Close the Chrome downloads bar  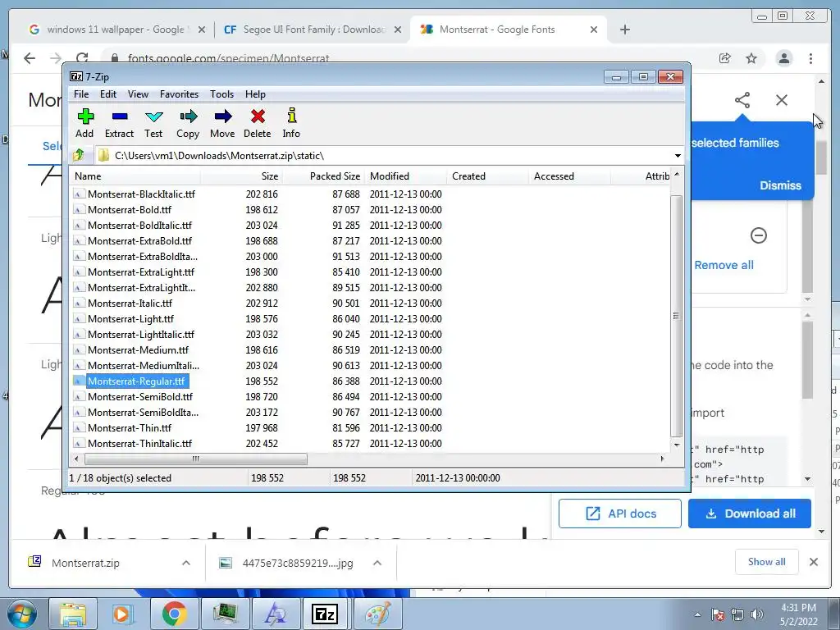(x=814, y=562)
